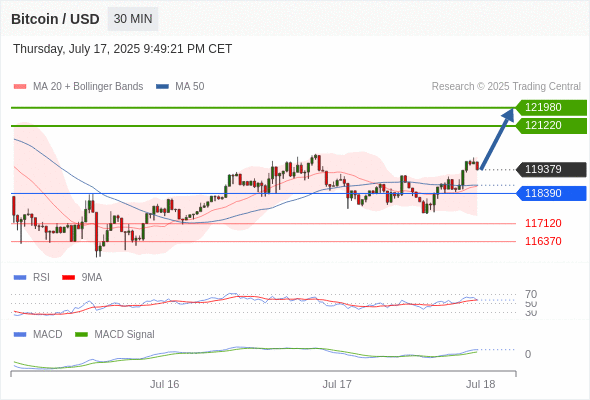
Task: Select the blue 118390 pivot label
Action: [551, 193]
